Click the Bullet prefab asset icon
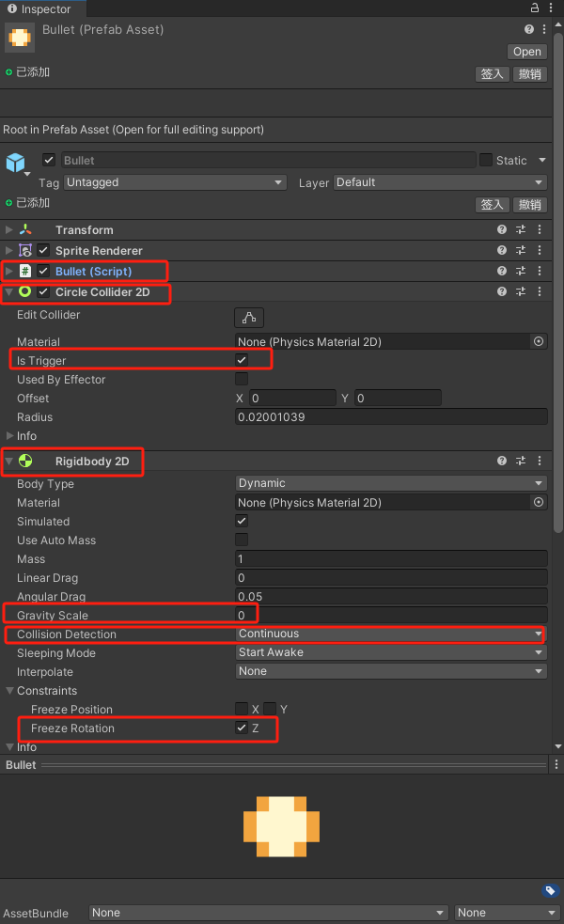The height and width of the screenshot is (924, 564). click(20, 38)
